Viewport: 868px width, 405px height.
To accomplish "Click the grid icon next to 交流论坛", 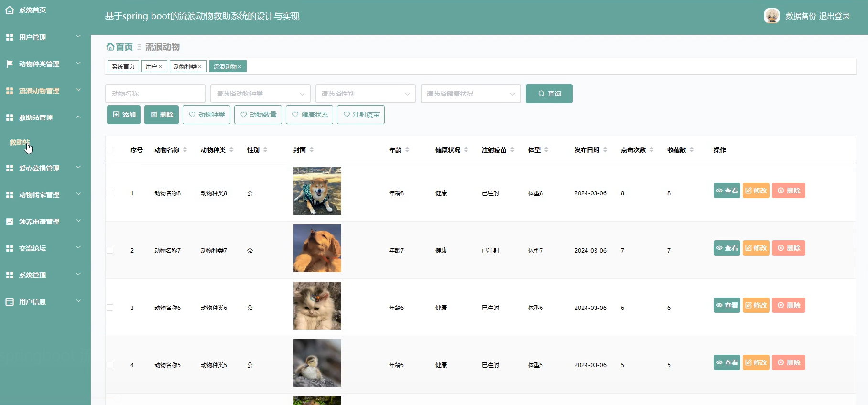I will pos(10,248).
